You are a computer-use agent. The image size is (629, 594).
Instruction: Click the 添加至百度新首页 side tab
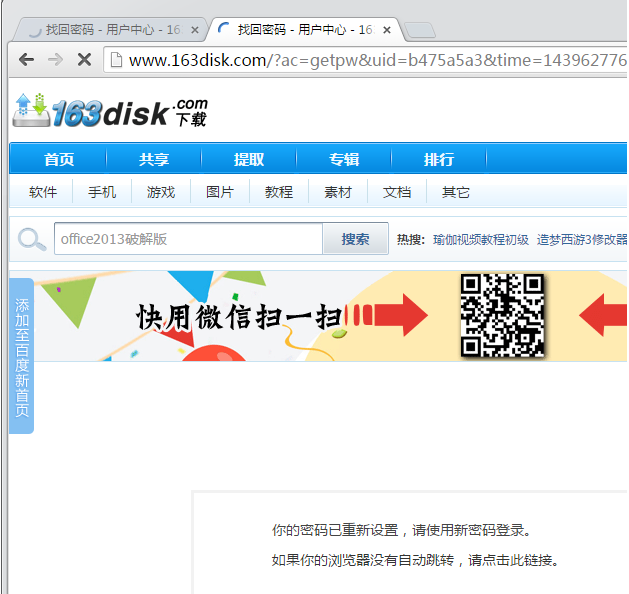coord(22,356)
